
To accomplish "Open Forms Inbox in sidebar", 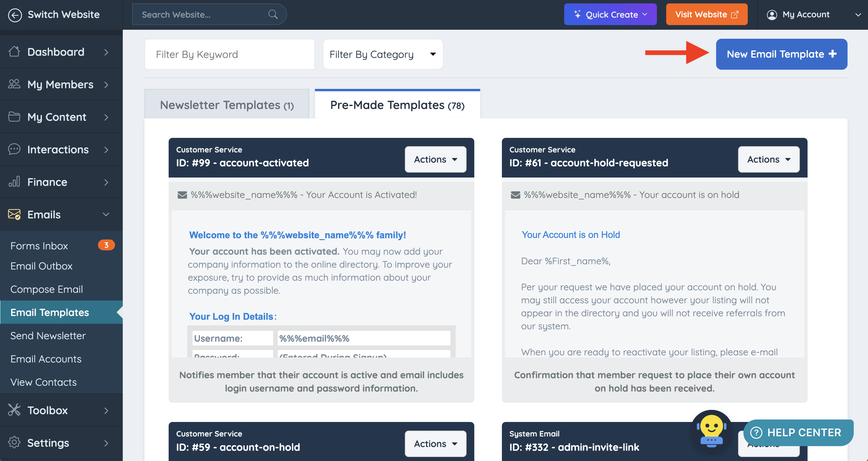I will coord(39,246).
